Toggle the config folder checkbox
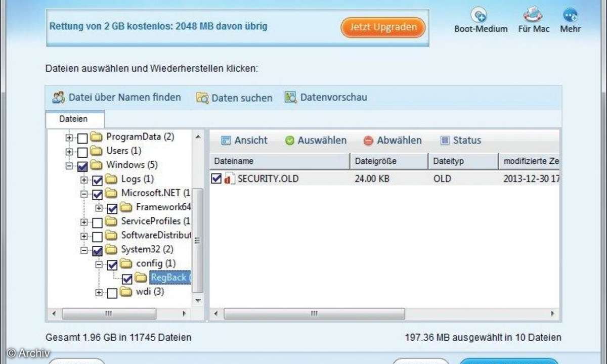The width and height of the screenshot is (607, 364). click(112, 264)
